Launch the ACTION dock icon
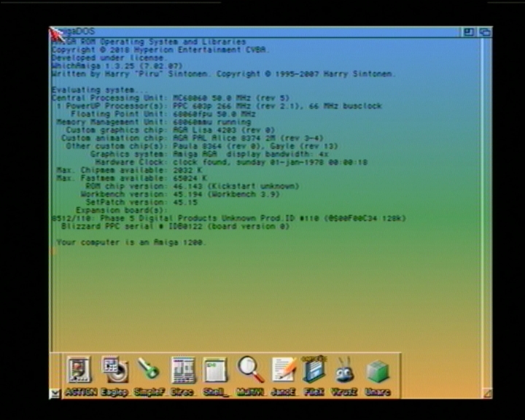This screenshot has height=420, width=525. pos(77,371)
